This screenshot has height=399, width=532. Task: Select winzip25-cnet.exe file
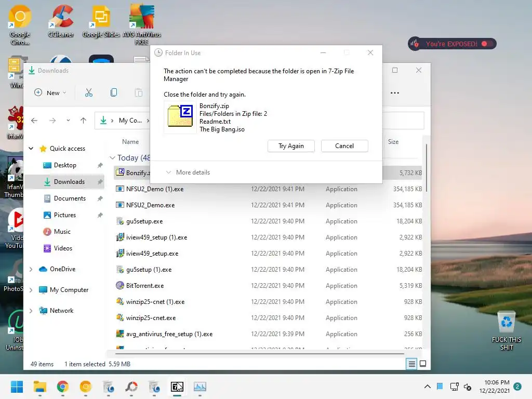pyautogui.click(x=268, y=318)
